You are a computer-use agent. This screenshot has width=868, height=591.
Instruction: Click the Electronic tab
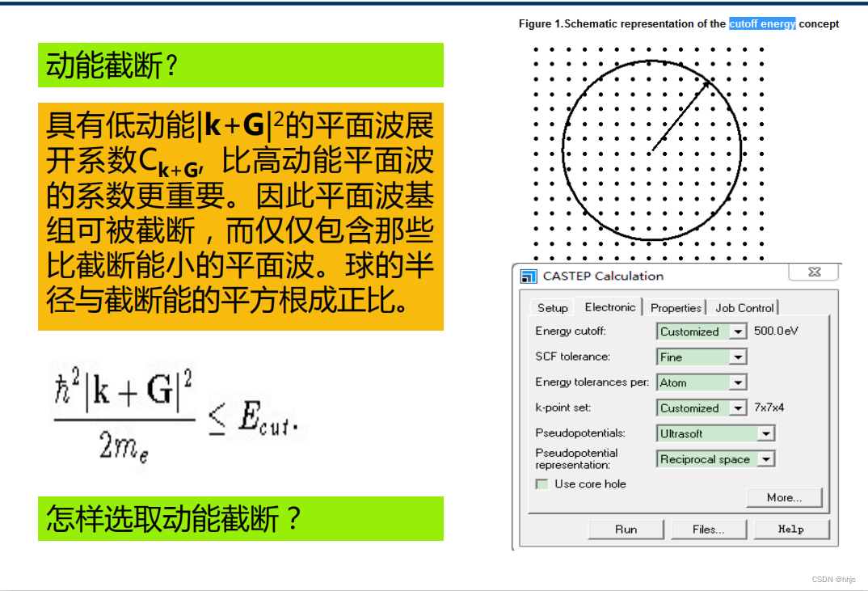609,307
